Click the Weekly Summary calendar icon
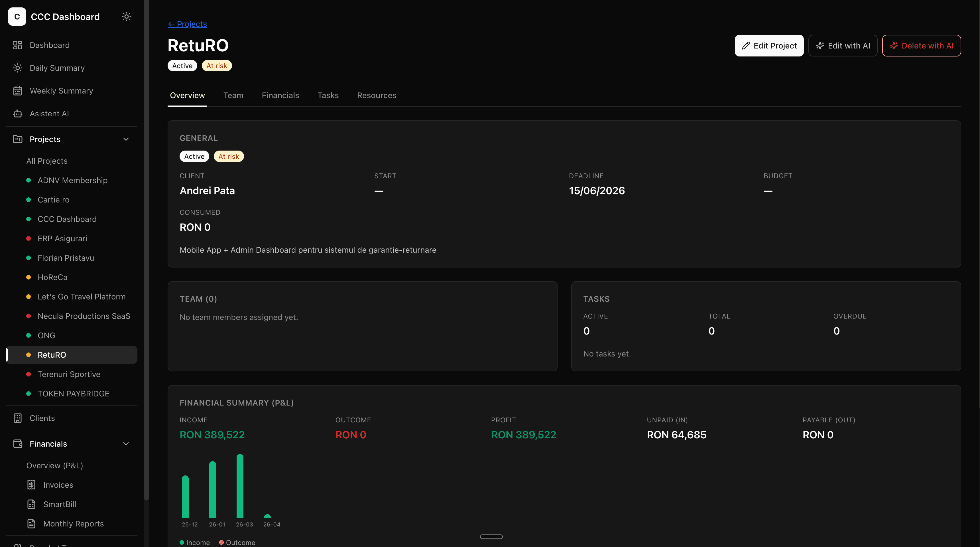Viewport: 980px width, 547px height. 17,91
